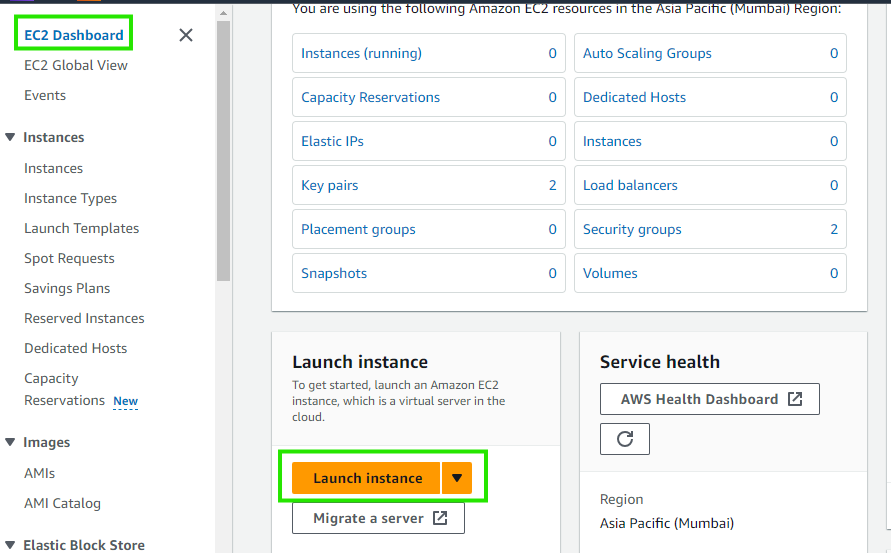This screenshot has height=553, width=891.
Task: Click the Load balancers resource tile
Action: [710, 185]
